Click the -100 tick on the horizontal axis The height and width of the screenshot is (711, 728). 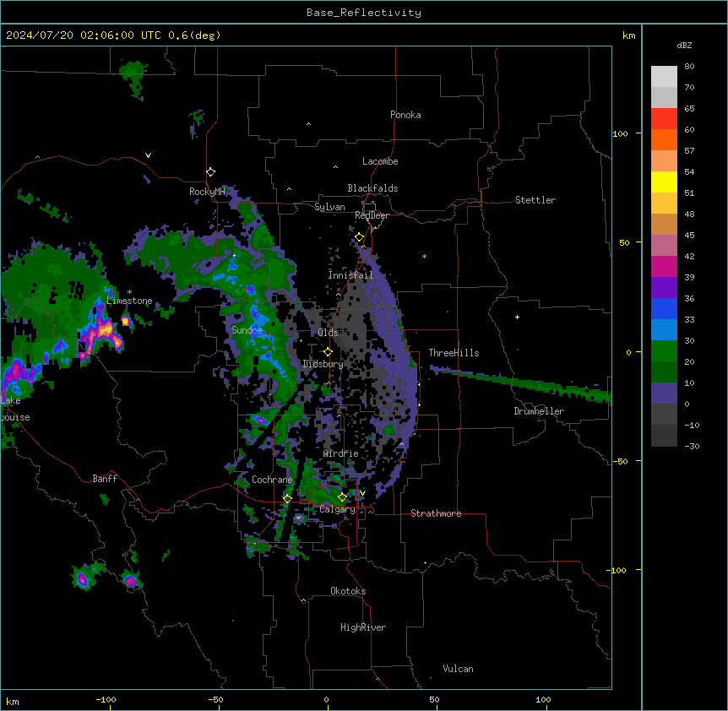[x=106, y=699]
